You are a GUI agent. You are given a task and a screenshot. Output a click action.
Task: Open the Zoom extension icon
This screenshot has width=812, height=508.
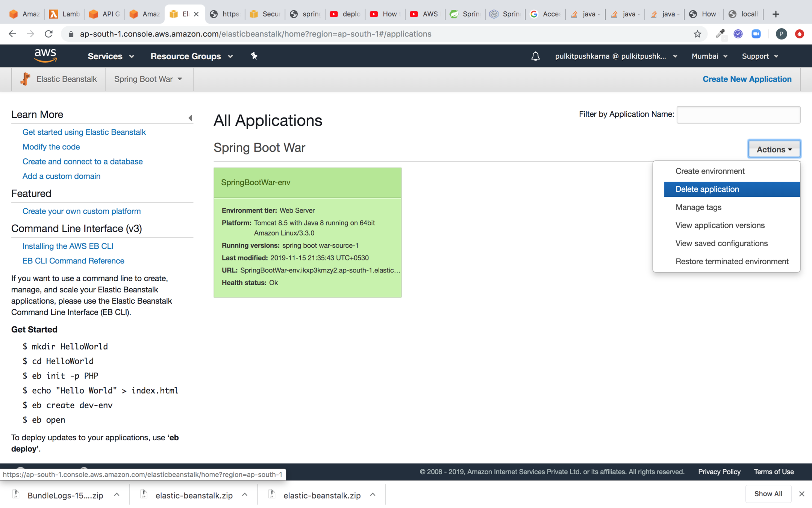tap(756, 34)
